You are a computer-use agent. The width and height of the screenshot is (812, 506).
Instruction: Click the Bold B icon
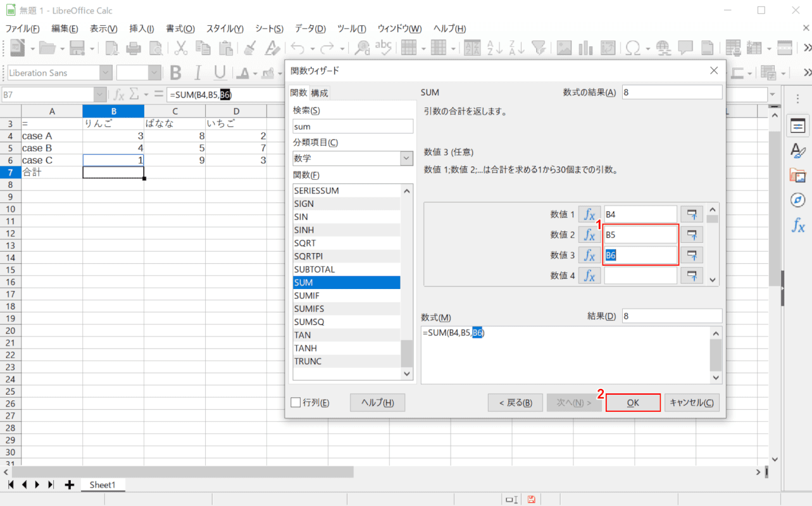(175, 73)
